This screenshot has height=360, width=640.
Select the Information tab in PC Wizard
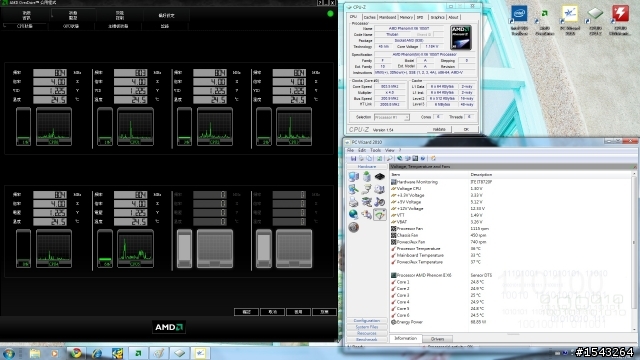click(x=405, y=338)
